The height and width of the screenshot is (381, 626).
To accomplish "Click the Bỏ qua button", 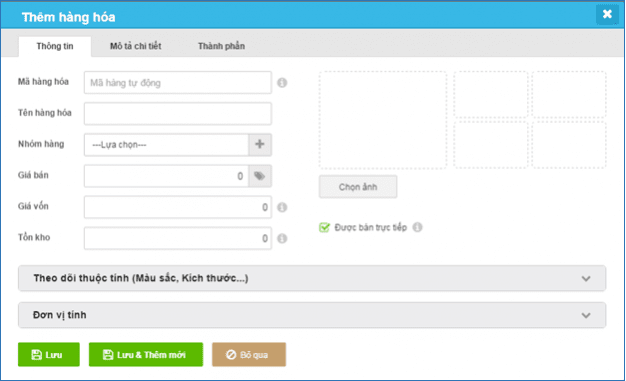I will [x=249, y=354].
